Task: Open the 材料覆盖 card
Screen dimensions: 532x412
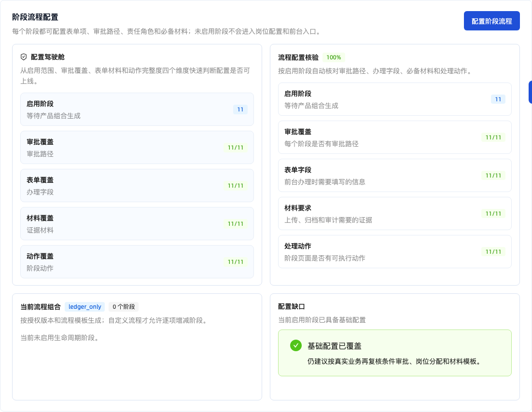Action: (137, 224)
